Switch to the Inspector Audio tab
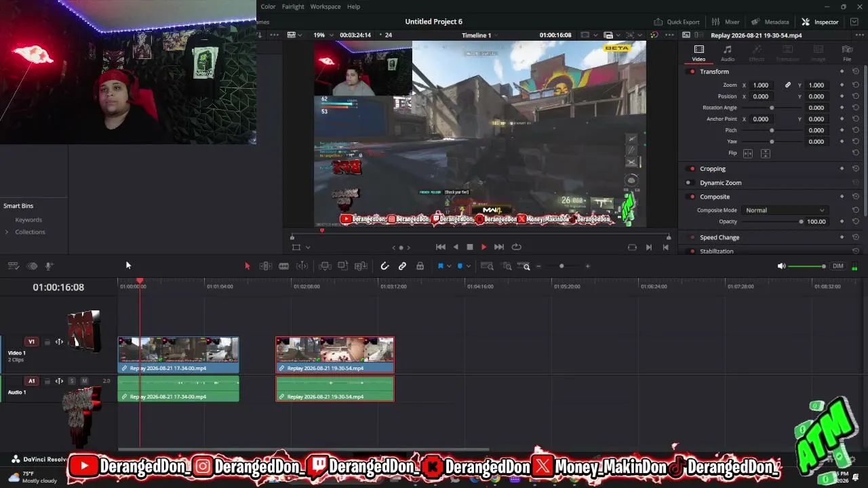Image resolution: width=868 pixels, height=488 pixels. click(728, 54)
